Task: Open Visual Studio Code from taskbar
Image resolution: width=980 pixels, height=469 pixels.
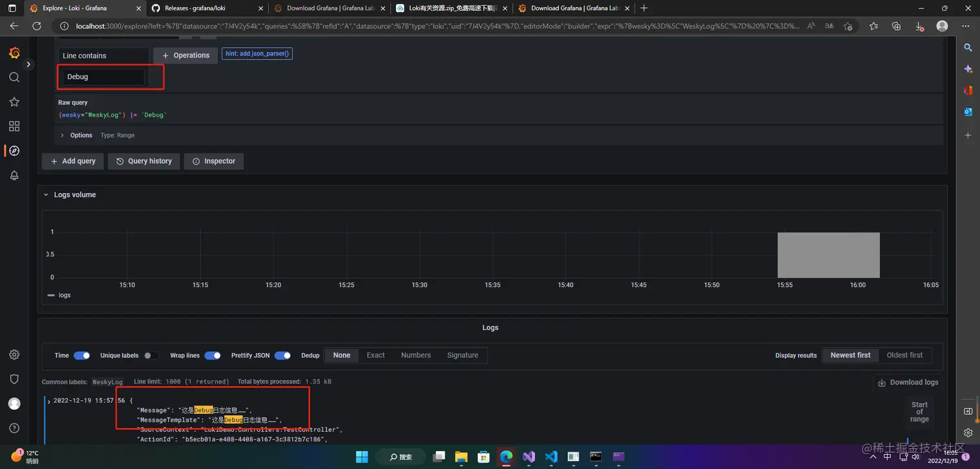Action: coord(551,456)
